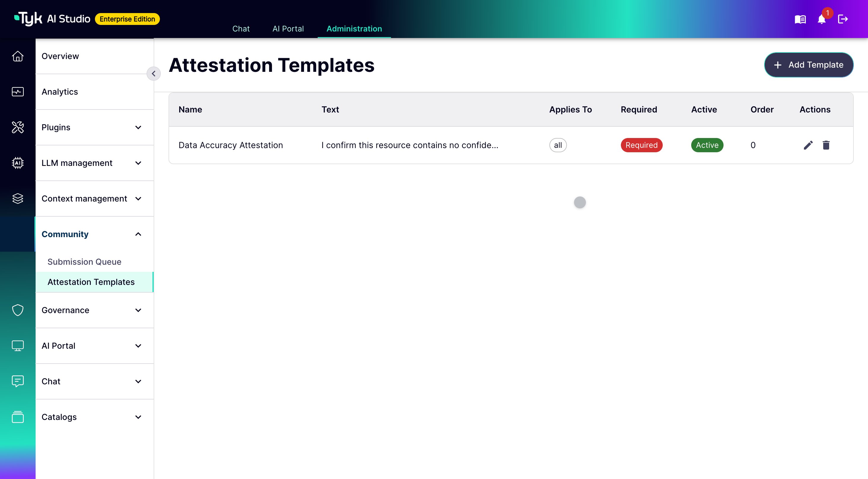Click the monitor AI Portal icon in the rail
The height and width of the screenshot is (479, 868).
18,346
